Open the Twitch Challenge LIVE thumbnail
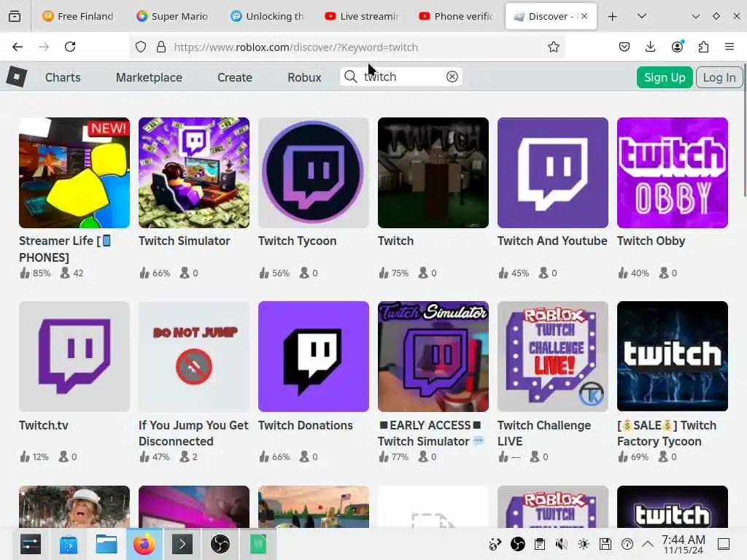The width and height of the screenshot is (747, 560). click(553, 356)
